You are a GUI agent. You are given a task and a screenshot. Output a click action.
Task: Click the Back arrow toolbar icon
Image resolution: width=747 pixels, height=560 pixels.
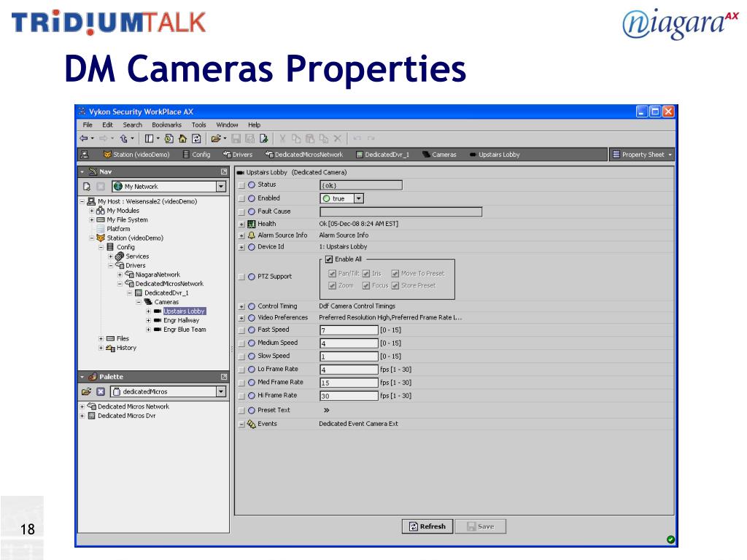pos(84,139)
